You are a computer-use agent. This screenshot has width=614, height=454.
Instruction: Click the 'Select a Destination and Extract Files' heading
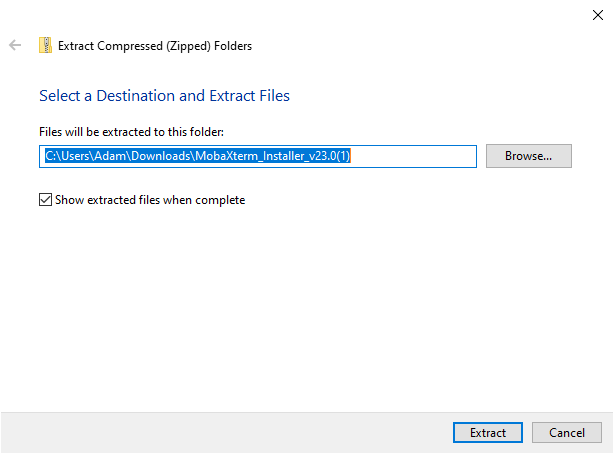click(x=164, y=96)
